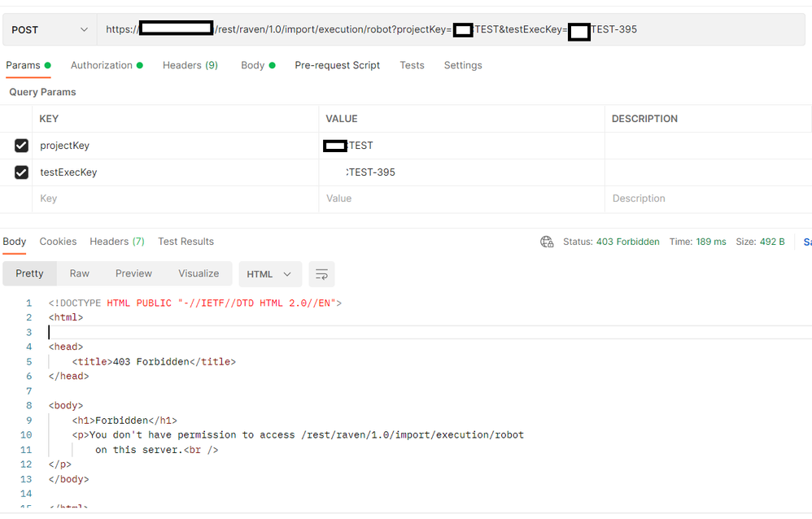This screenshot has height=519, width=812.
Task: Open the response Headers (7) tab
Action: tap(117, 242)
